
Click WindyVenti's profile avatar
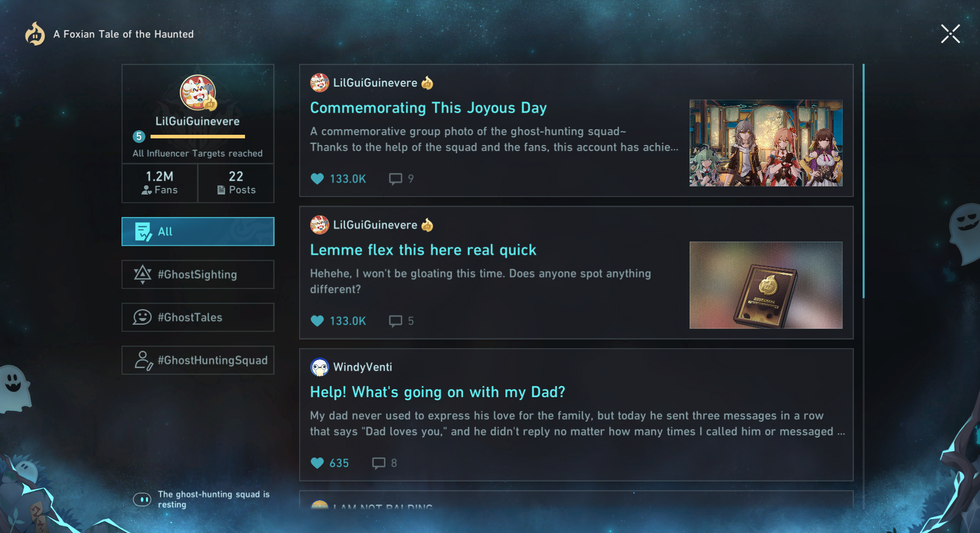pyautogui.click(x=320, y=367)
